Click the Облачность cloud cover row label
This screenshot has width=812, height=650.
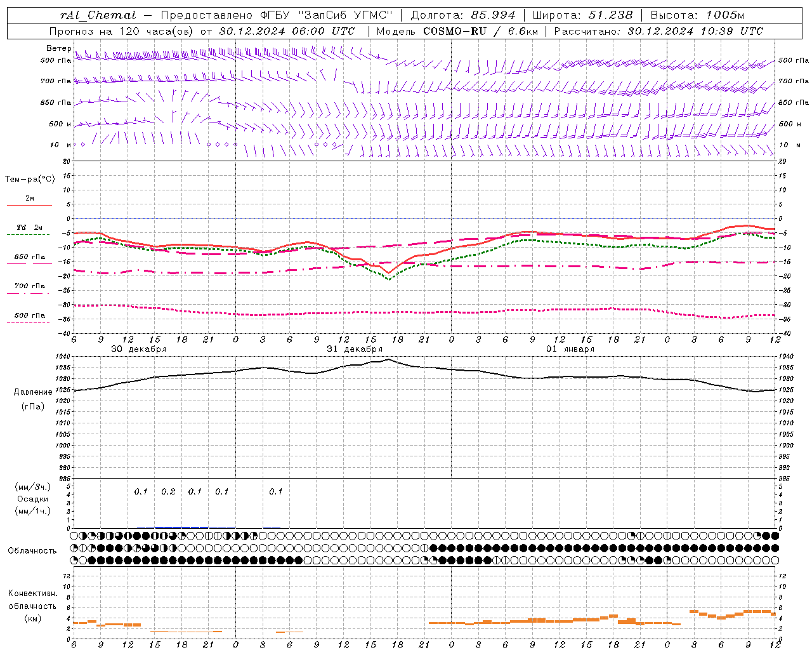point(32,551)
